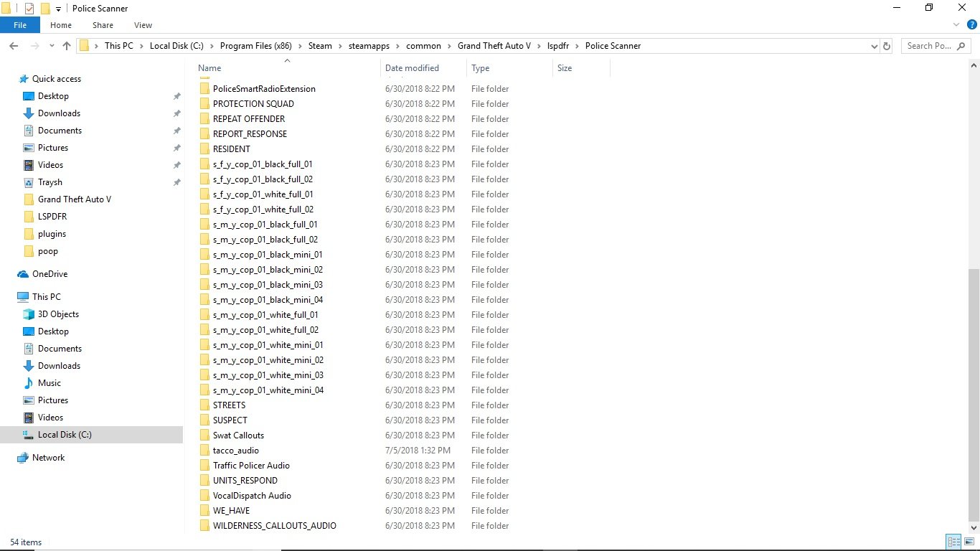Click the 3D Objects cube icon
Screen dimensions: 980x551
pyautogui.click(x=29, y=314)
